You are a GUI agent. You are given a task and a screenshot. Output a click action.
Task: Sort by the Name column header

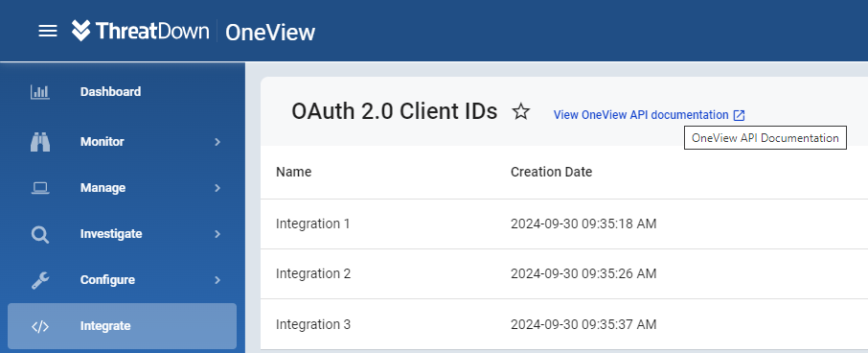[x=293, y=172]
